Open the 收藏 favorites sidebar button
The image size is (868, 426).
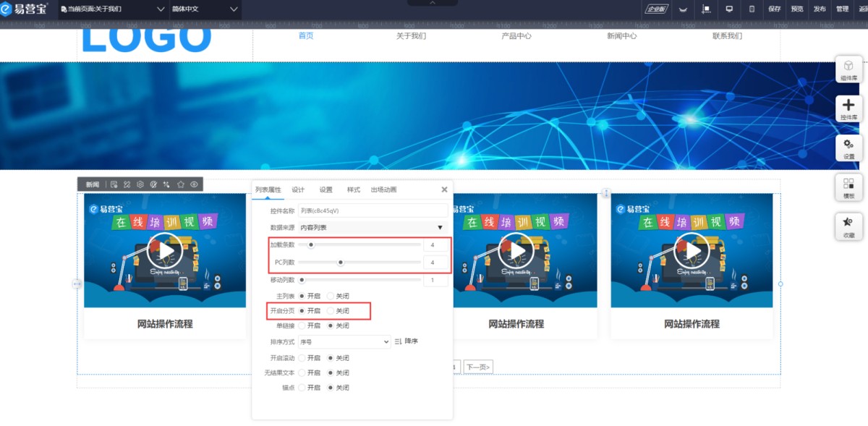tap(848, 226)
